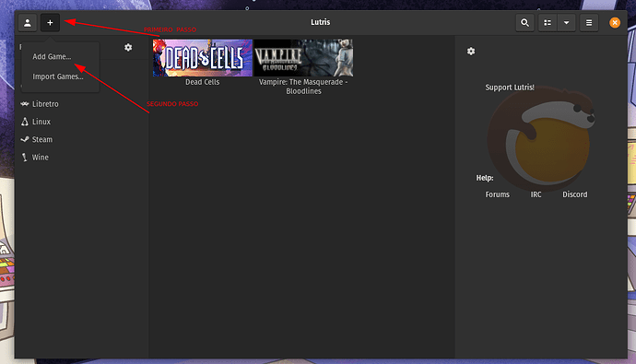
Task: Click the Wine glass icon
Action: (x=24, y=158)
